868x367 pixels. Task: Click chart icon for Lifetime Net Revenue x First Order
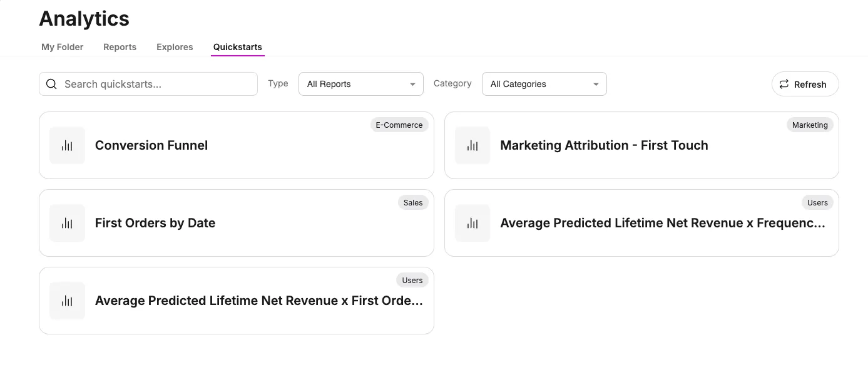coord(67,301)
